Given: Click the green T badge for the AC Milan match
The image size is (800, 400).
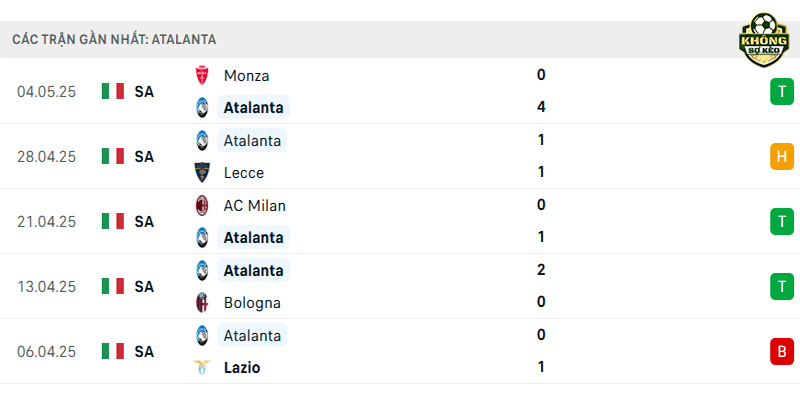Looking at the screenshot, I should [782, 221].
